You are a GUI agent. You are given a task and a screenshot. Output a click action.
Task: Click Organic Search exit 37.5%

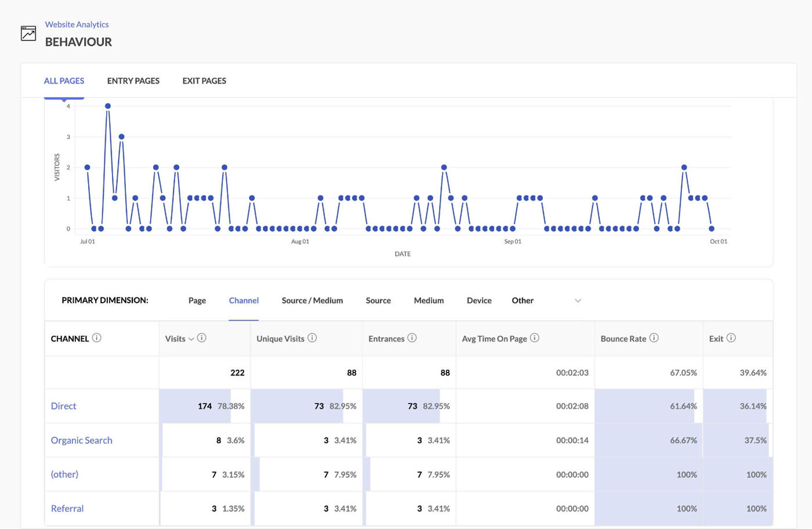755,440
